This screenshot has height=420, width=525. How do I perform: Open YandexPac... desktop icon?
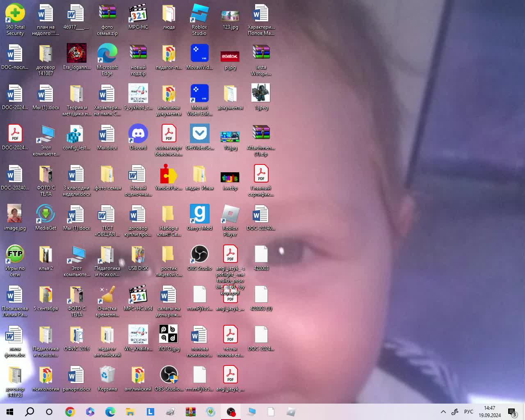click(169, 177)
